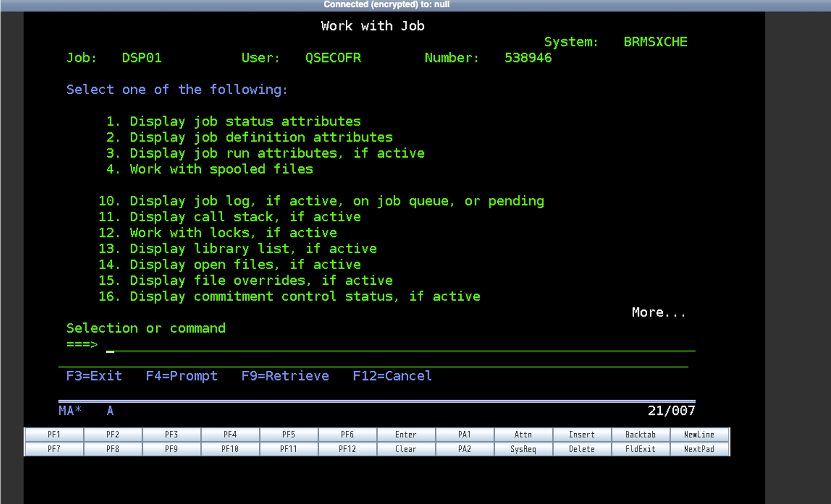
Task: Click the PF7 key button
Action: click(x=54, y=449)
